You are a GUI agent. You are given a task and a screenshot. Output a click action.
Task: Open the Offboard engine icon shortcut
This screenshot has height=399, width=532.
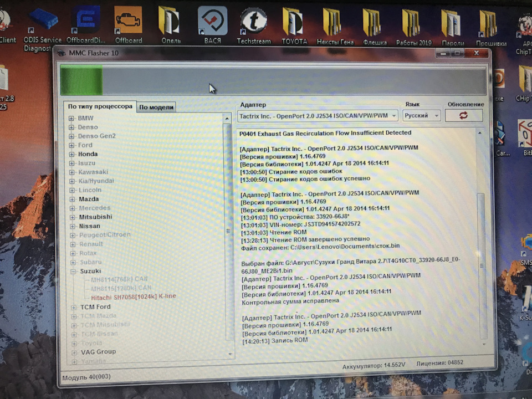tap(128, 25)
